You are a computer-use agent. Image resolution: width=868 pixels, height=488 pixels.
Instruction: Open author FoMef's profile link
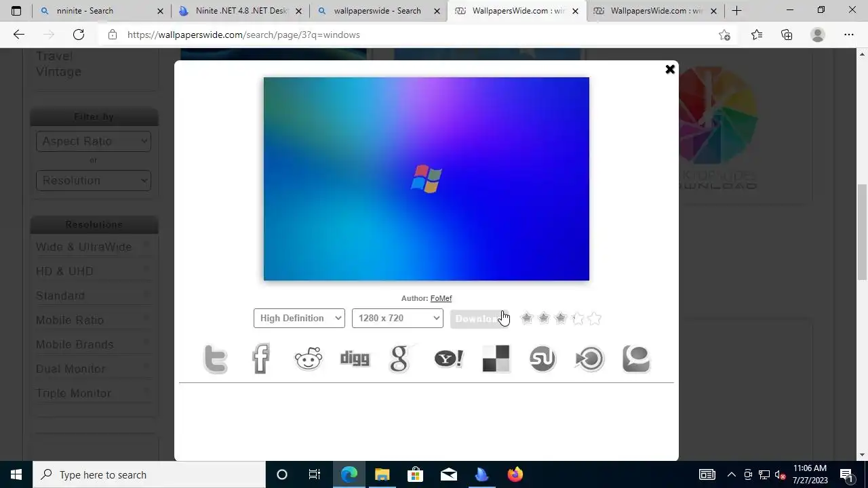441,298
